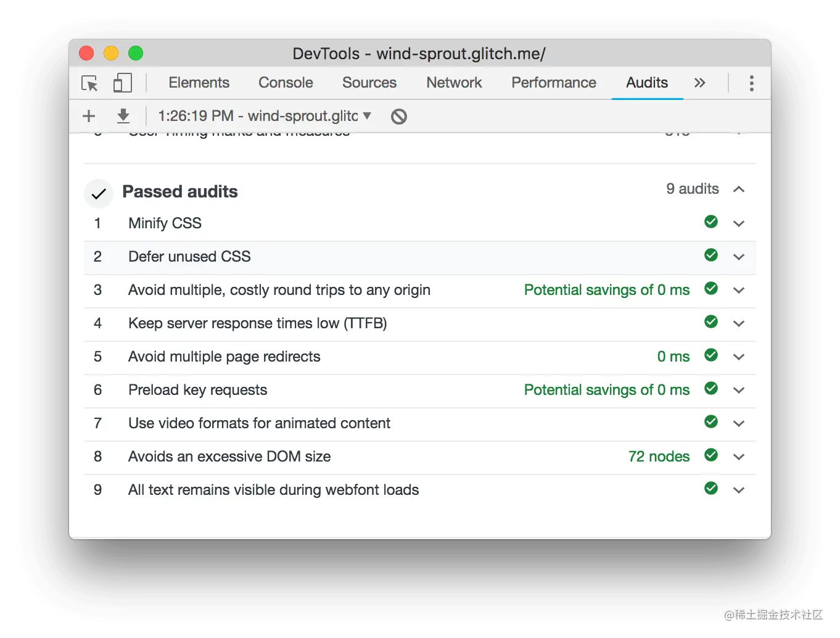This screenshot has height=638, width=840.
Task: Click the Use video formats audit title
Action: pyautogui.click(x=259, y=423)
